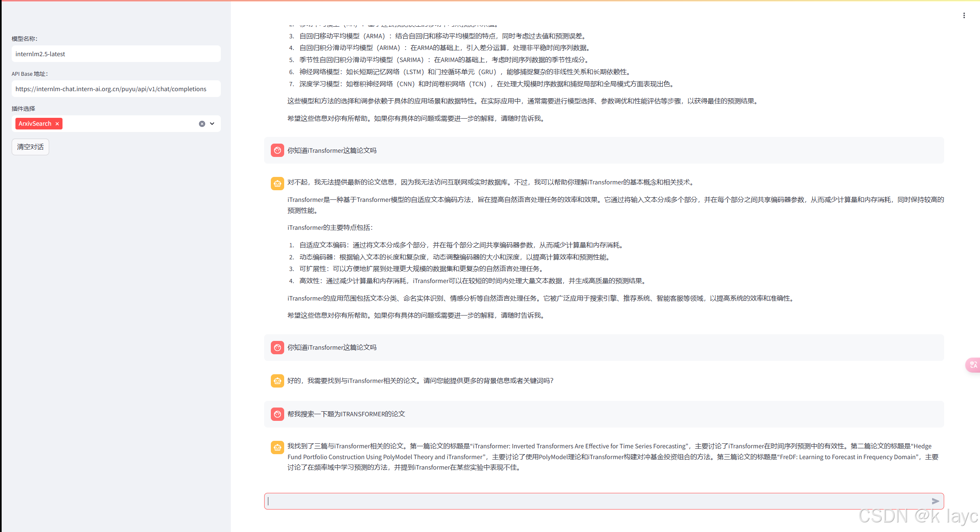980x532 pixels.
Task: Click the 插件选择 label
Action: click(x=23, y=109)
